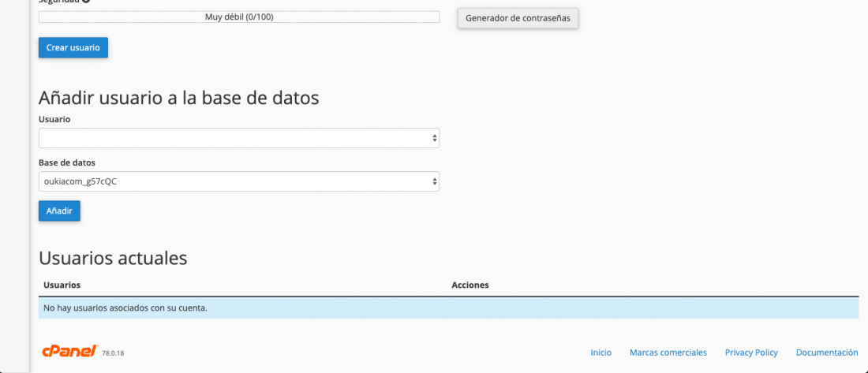Click the 'Añadir usuario a la base de datos' heading

[x=179, y=98]
